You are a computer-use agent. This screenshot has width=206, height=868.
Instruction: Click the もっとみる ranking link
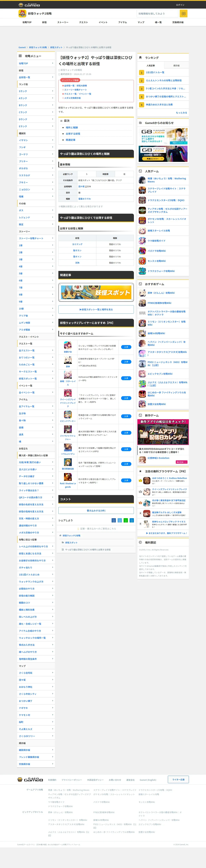pos(181,112)
